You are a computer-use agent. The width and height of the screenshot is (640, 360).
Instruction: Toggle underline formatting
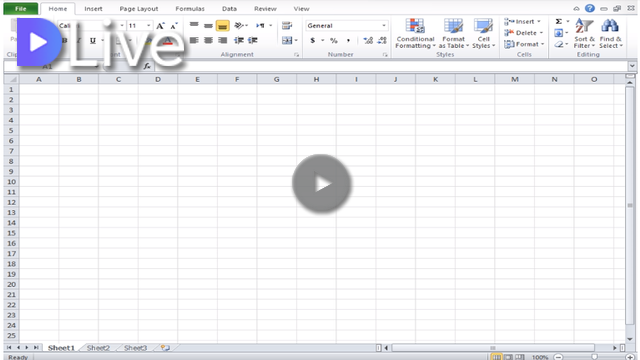[93, 40]
